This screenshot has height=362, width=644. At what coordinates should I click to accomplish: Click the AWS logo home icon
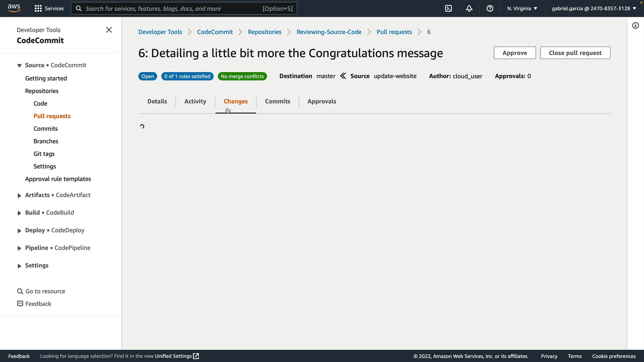(14, 8)
